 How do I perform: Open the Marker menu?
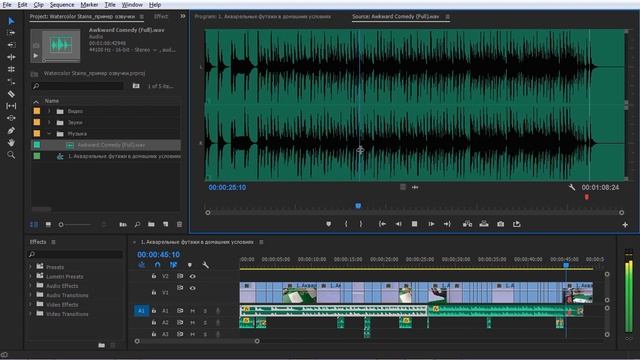coord(89,5)
